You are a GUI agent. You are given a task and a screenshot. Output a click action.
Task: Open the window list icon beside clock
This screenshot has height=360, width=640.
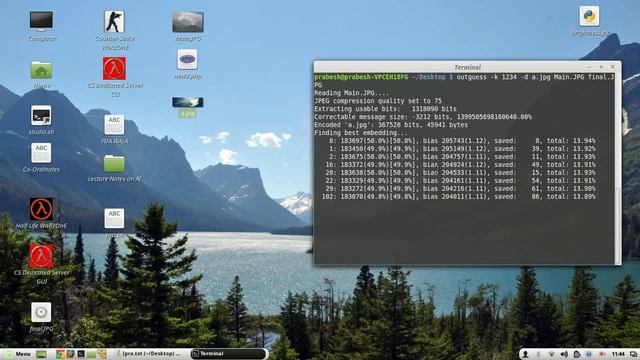(633, 354)
